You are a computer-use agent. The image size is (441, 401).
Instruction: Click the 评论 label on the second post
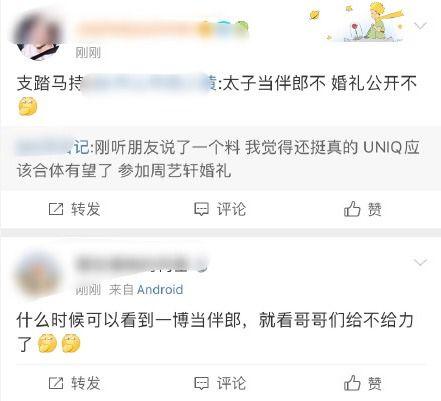pos(231,383)
